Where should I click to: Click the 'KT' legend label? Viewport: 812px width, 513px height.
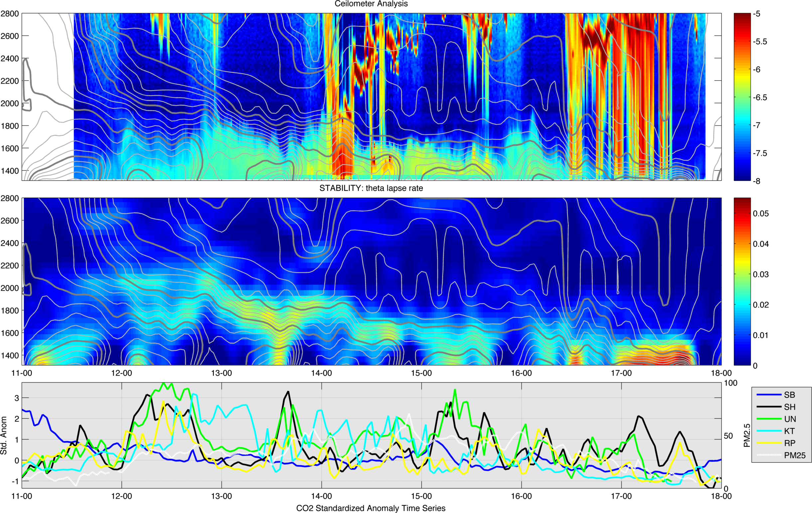(x=789, y=431)
